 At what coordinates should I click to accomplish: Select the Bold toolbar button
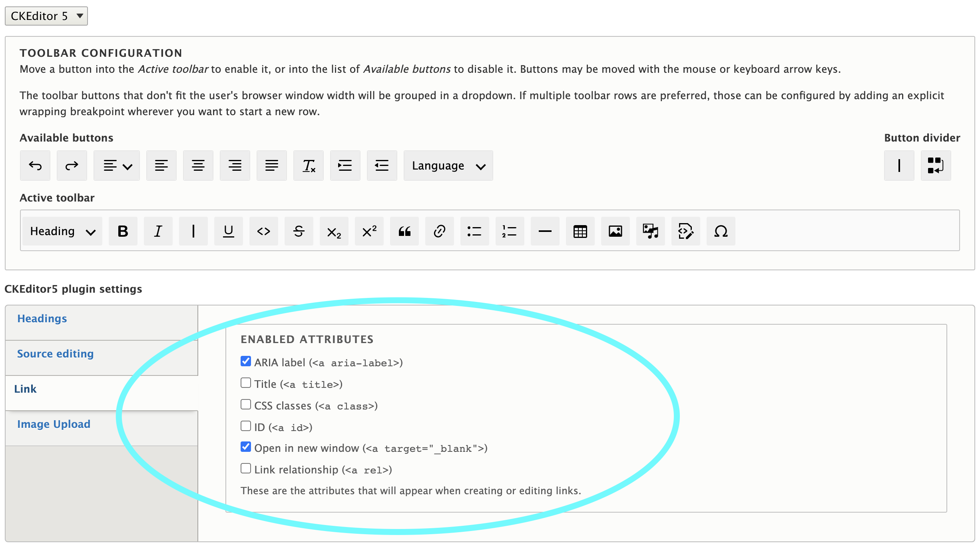pyautogui.click(x=123, y=231)
